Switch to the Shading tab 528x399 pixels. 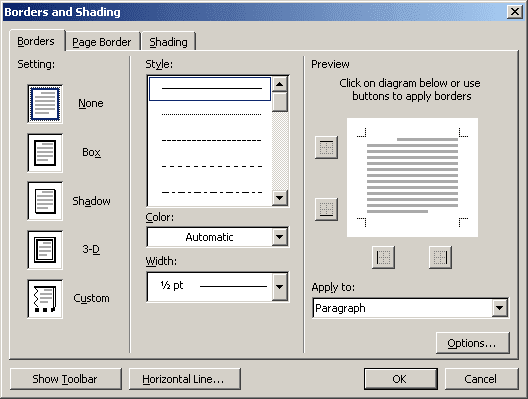168,42
